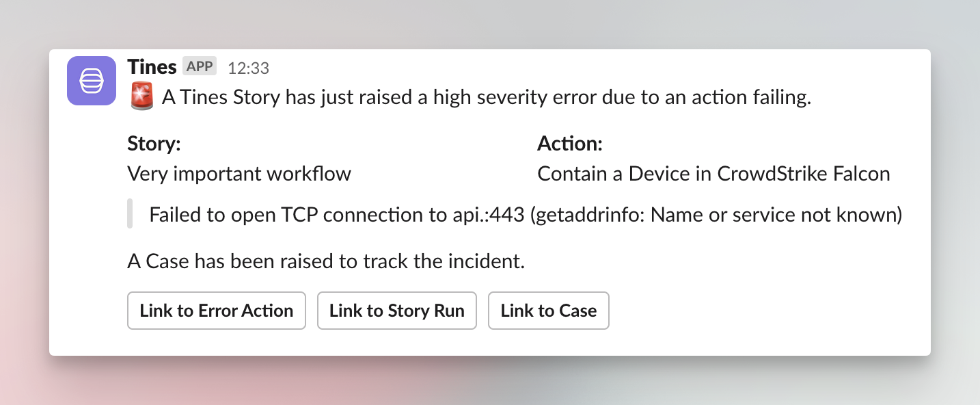Click the Tines app avatar icon
This screenshot has height=405, width=980.
click(x=92, y=81)
